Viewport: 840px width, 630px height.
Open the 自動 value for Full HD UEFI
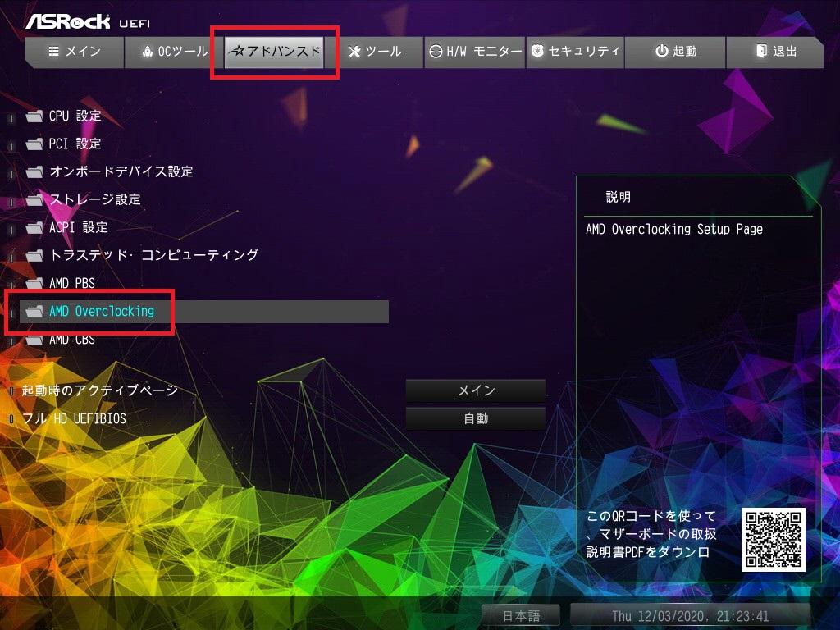coord(476,418)
